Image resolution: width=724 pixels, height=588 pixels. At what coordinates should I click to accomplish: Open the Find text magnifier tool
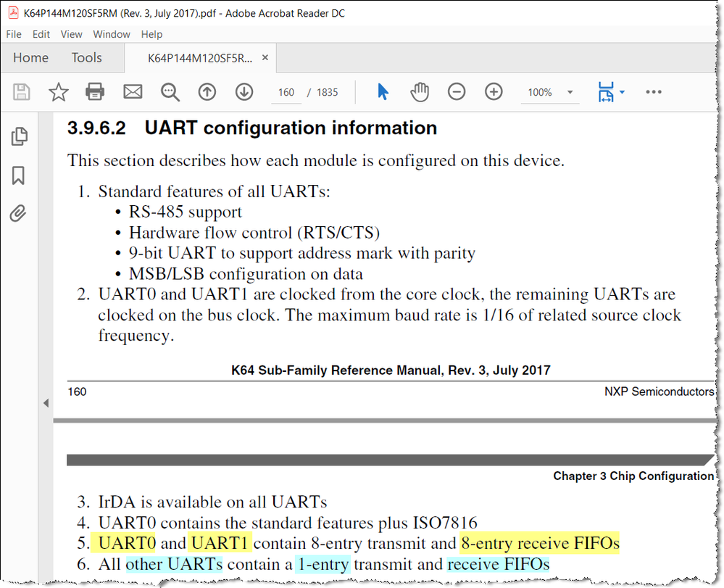coord(170,92)
